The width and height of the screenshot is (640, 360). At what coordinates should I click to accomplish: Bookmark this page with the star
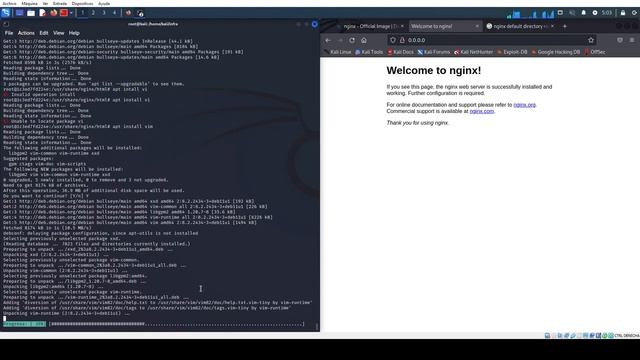click(x=591, y=40)
